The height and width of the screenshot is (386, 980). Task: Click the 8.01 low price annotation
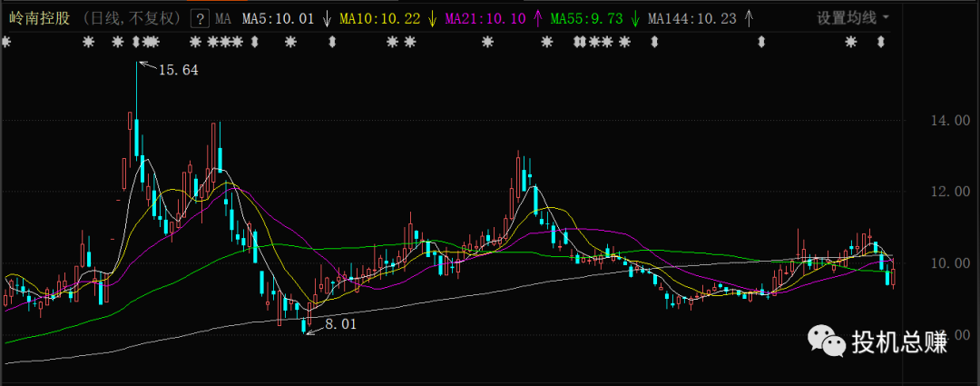[x=340, y=323]
